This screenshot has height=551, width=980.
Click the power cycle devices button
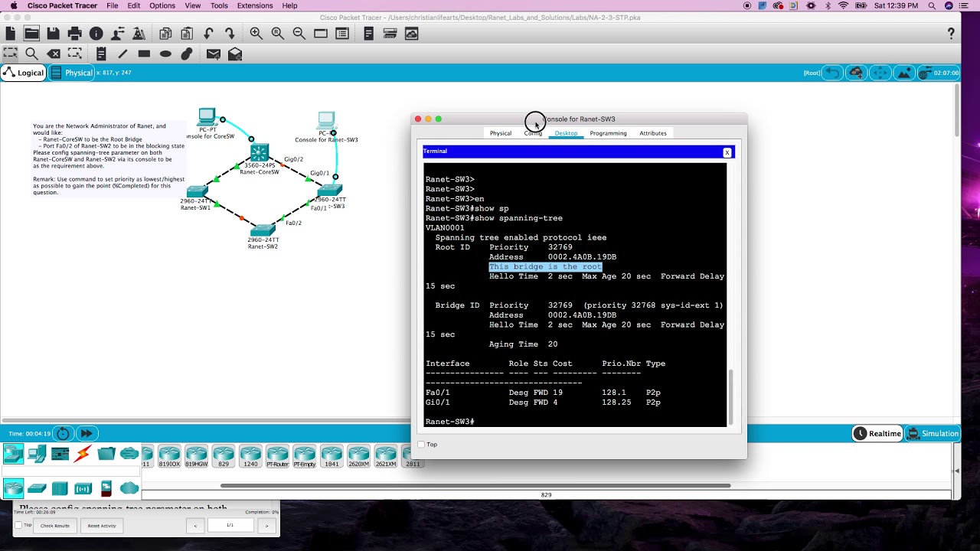pyautogui.click(x=63, y=433)
